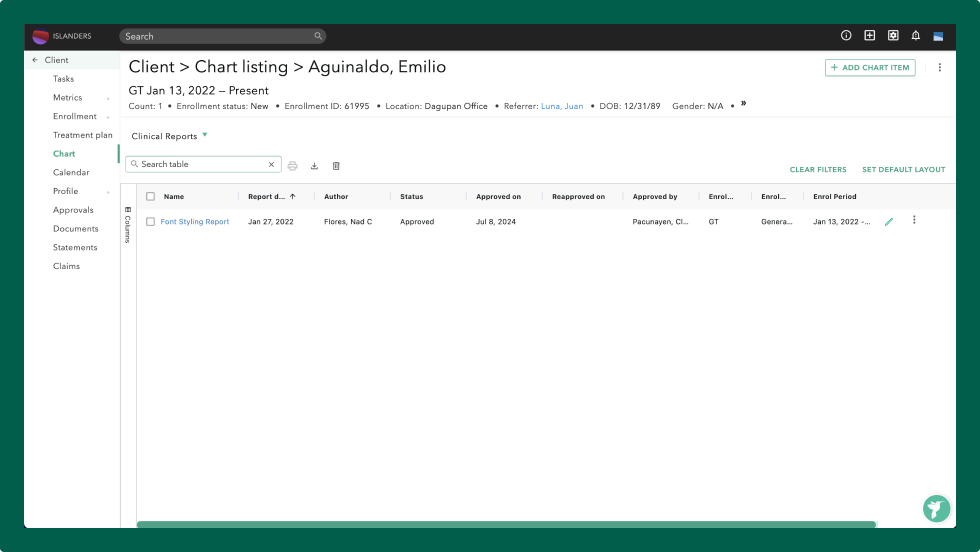
Task: Download the table with download icon
Action: click(x=314, y=166)
